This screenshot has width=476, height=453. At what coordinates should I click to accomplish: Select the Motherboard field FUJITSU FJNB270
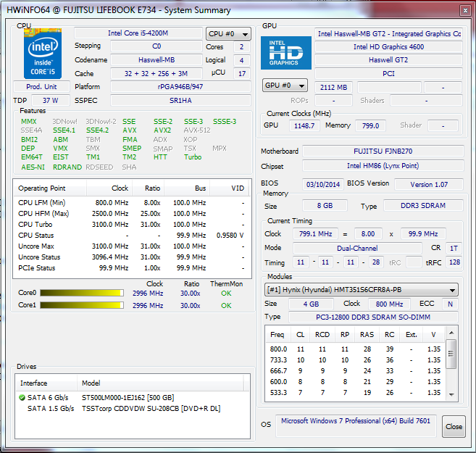(x=383, y=151)
